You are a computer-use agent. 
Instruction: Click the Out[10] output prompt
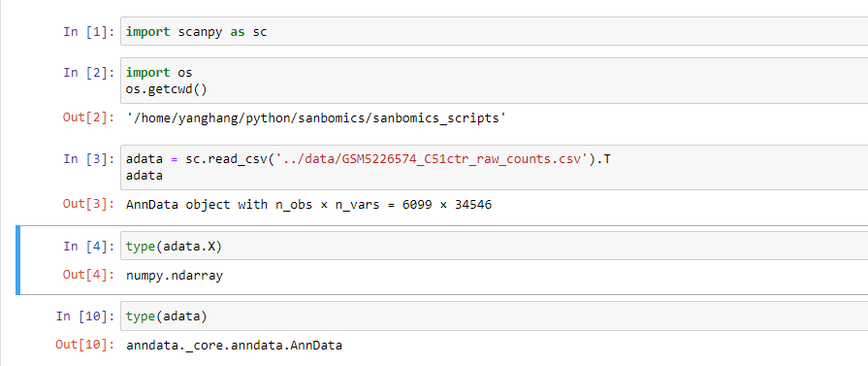[x=85, y=345]
